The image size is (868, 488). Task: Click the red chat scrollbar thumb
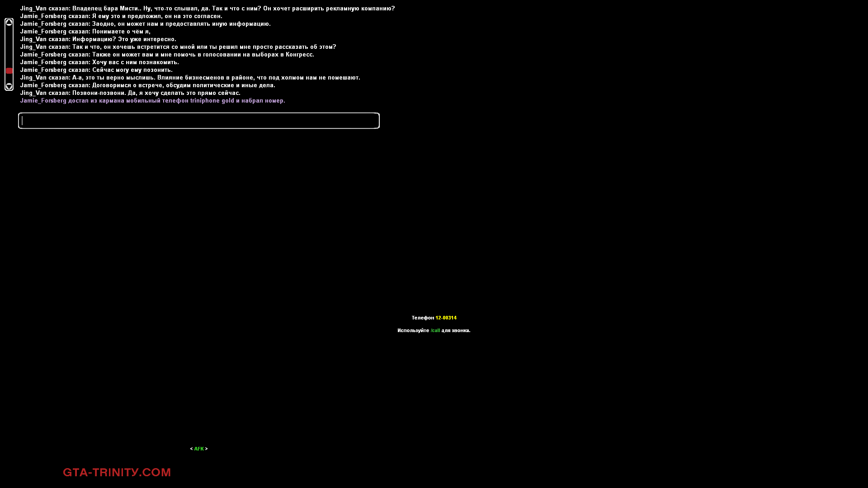coord(9,71)
